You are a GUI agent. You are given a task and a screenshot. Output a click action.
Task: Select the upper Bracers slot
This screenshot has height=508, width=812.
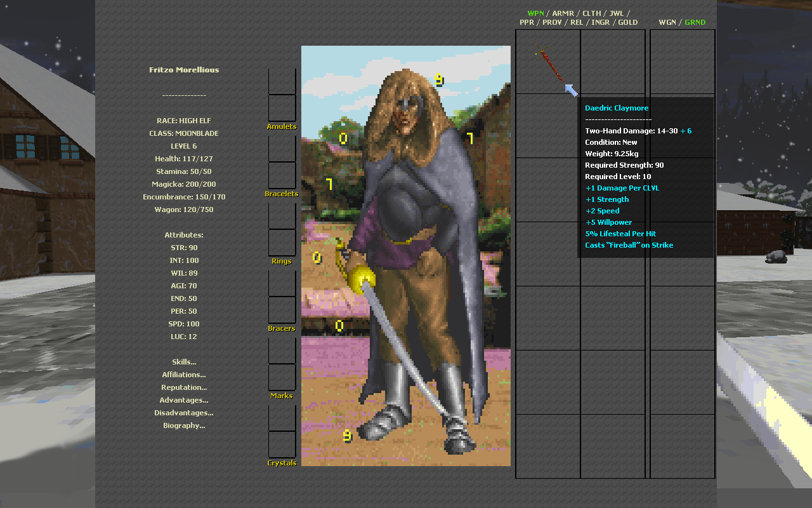pos(282,283)
